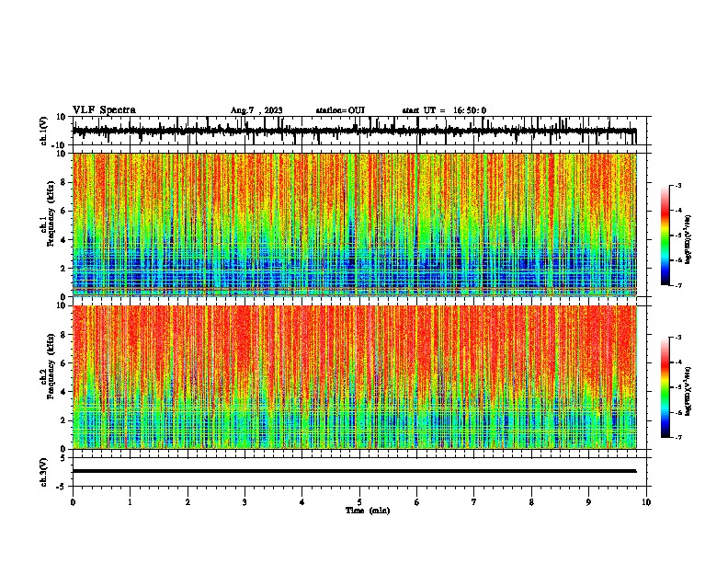Click the "station=OUI" header label

tap(340, 110)
